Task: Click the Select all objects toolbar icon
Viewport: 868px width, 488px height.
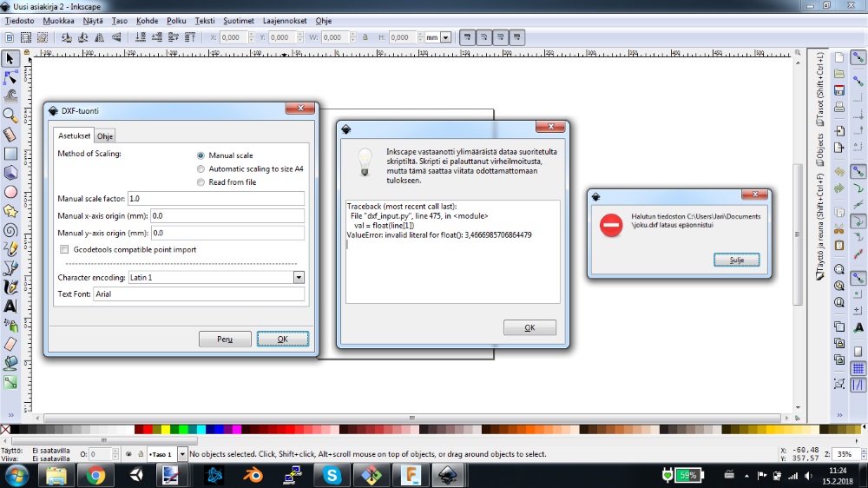Action: point(10,37)
